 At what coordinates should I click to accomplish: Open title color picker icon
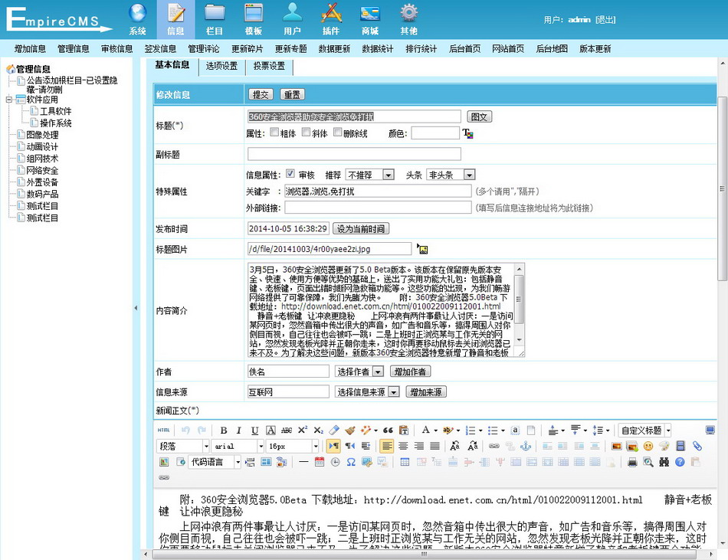[x=468, y=133]
